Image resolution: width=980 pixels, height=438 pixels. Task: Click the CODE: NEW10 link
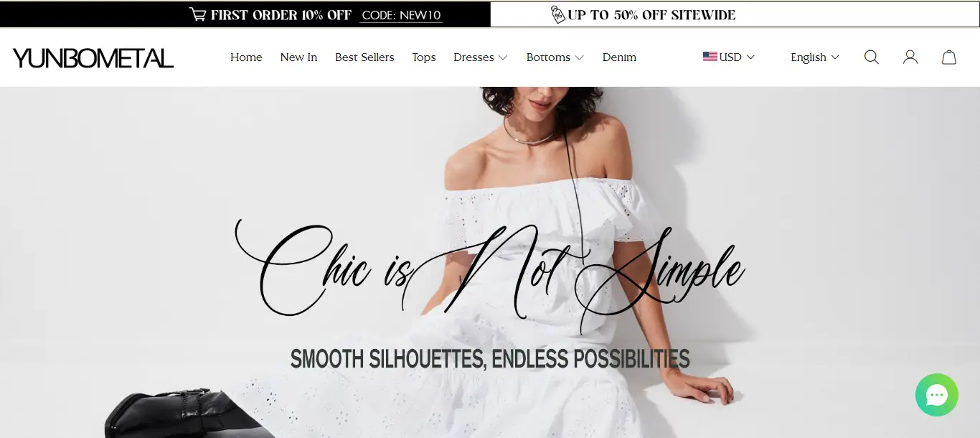click(x=401, y=15)
